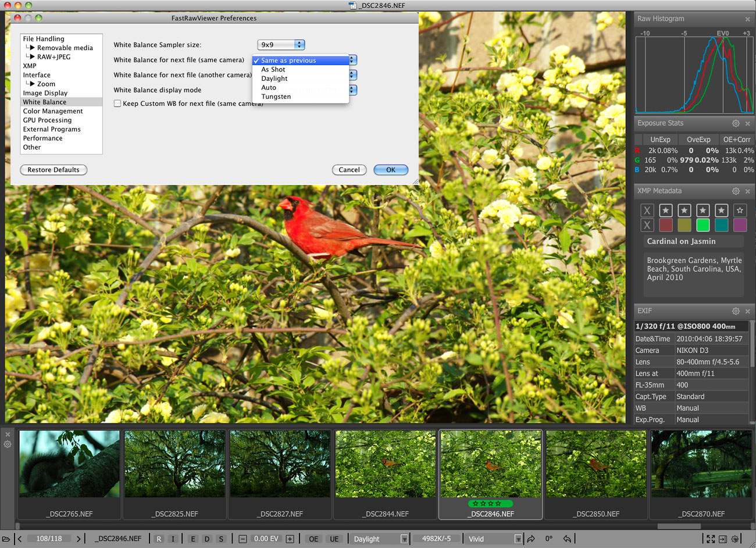Set fifth star rating in XMP Metadata
Viewport: 756px width, 548px height.
pos(740,211)
